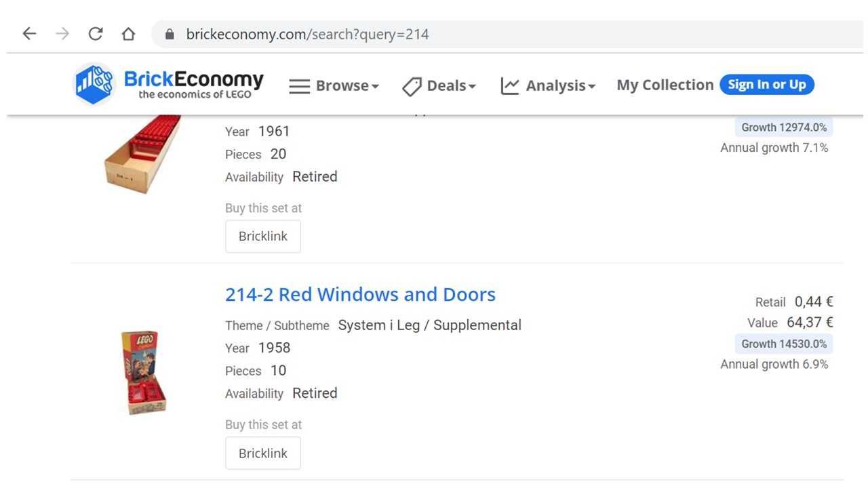Click the brickeconomy.com address bar

pos(509,34)
